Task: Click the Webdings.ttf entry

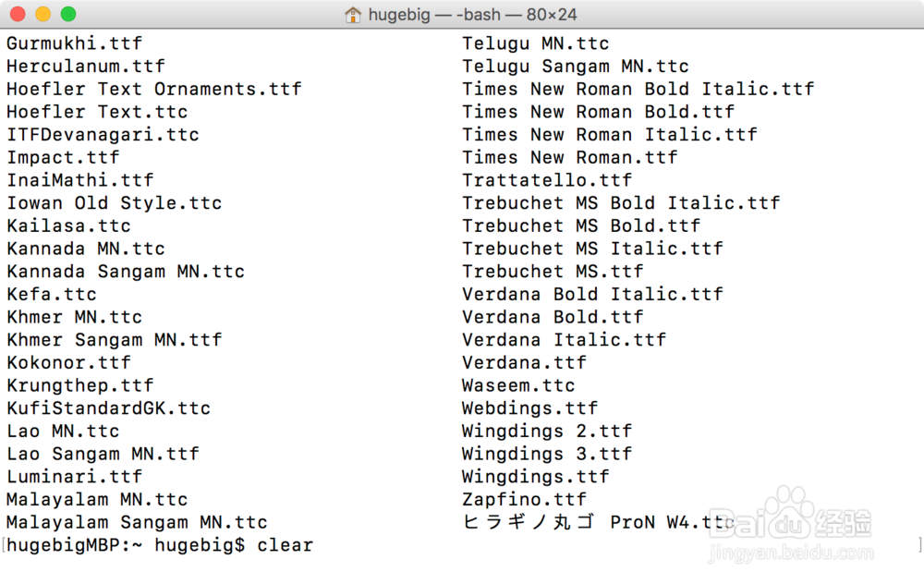Action: pos(530,408)
